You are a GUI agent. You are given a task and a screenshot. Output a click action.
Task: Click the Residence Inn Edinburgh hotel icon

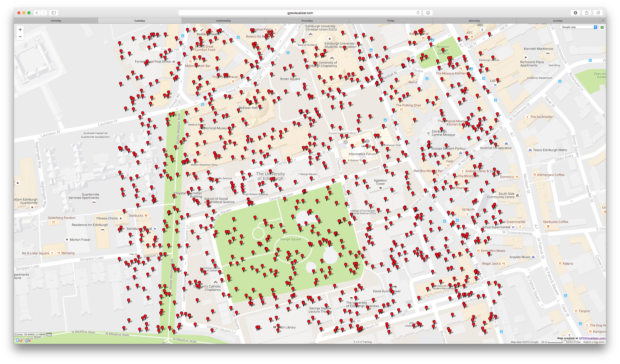coord(102,229)
